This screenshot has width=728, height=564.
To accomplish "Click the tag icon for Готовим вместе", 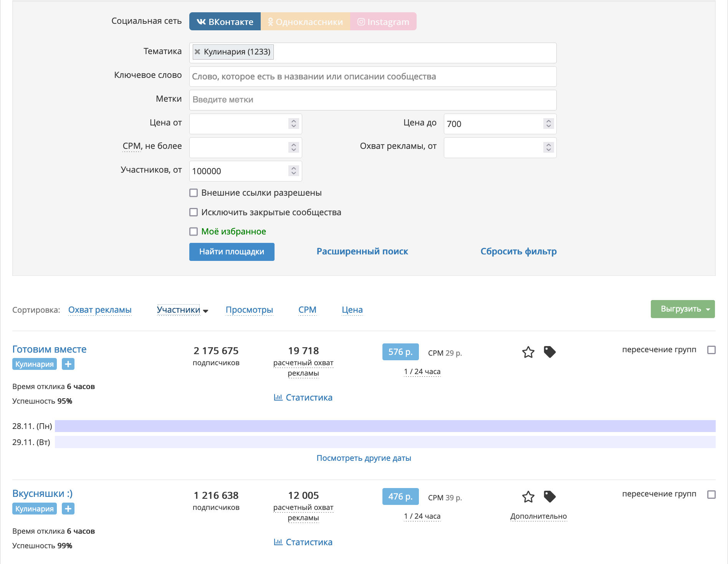I will coord(549,352).
